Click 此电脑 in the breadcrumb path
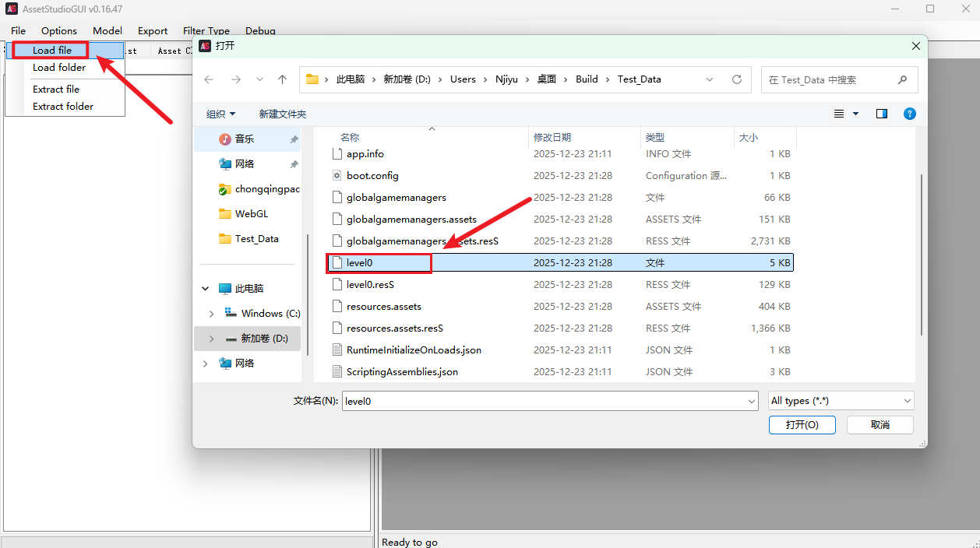 click(x=351, y=79)
